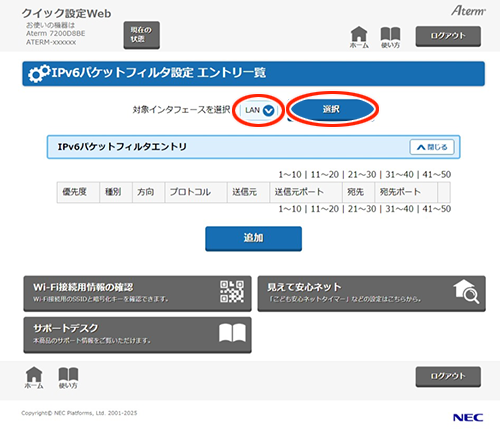Click the gear icon in page title
This screenshot has width=500, height=429.
click(39, 73)
